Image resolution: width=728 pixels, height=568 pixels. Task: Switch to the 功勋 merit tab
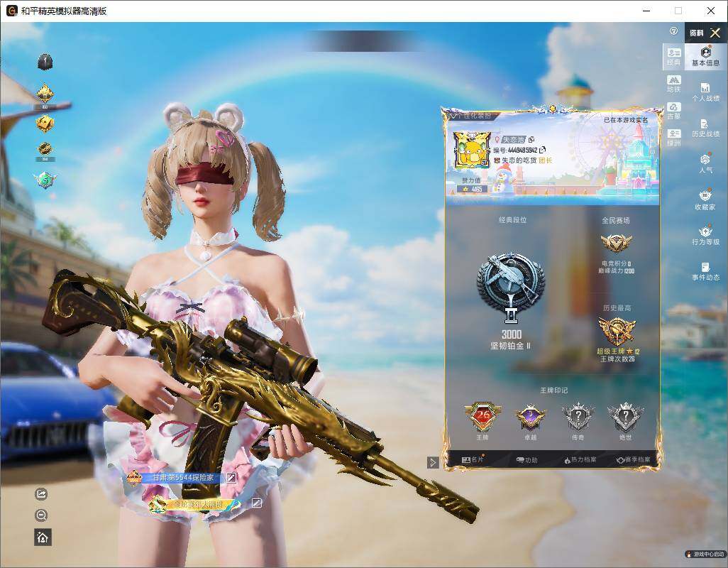[x=526, y=460]
